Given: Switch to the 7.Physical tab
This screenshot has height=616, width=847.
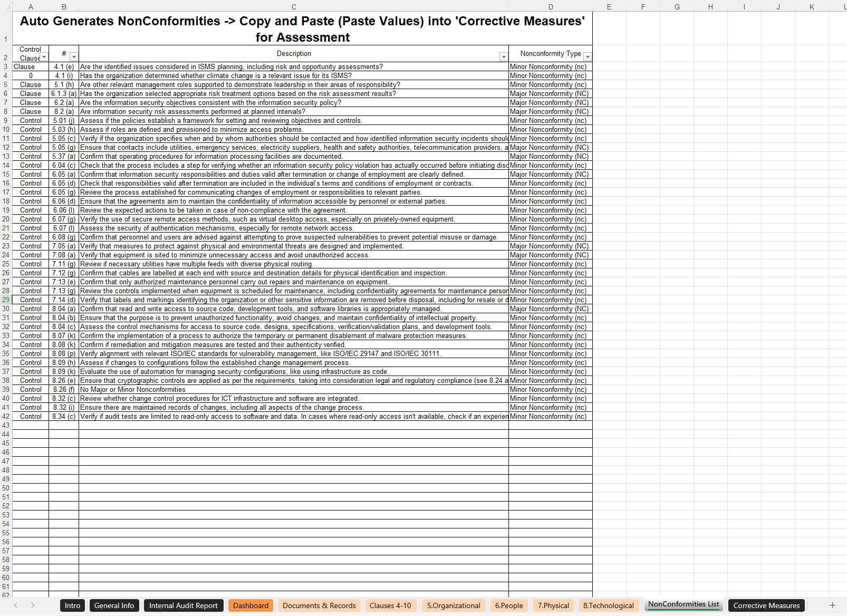Looking at the screenshot, I should point(553,605).
